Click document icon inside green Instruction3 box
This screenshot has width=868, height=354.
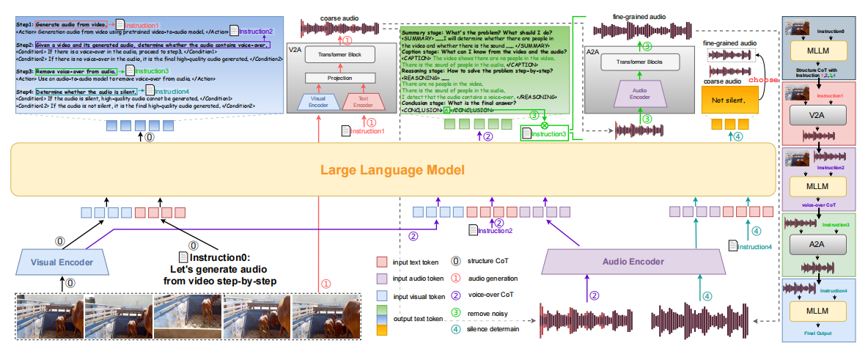pyautogui.click(x=526, y=133)
